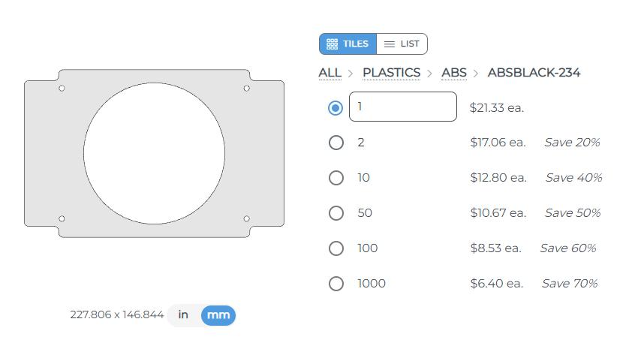This screenshot has height=346, width=644.
Task: Click the grid icon on Tiles button
Action: (333, 44)
